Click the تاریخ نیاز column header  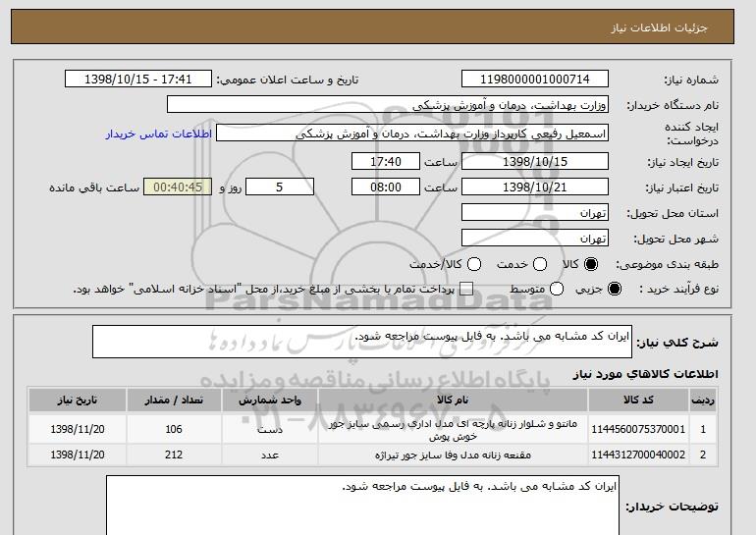pos(78,401)
